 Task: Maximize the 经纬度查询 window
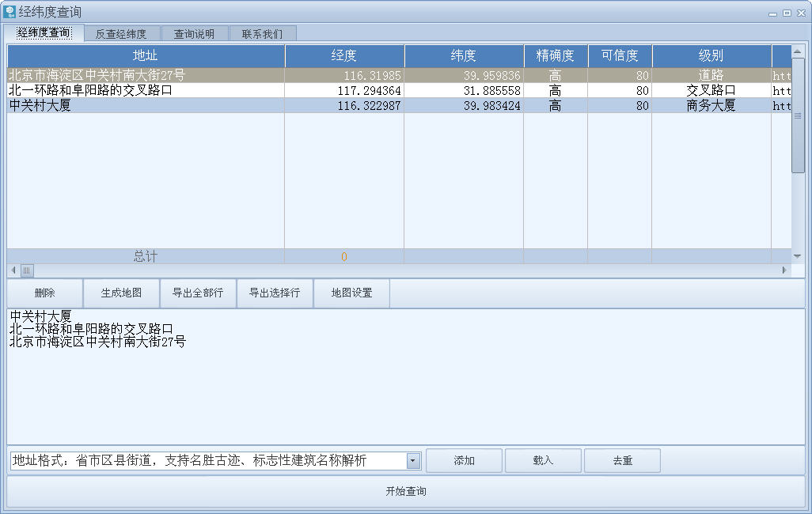click(x=787, y=13)
